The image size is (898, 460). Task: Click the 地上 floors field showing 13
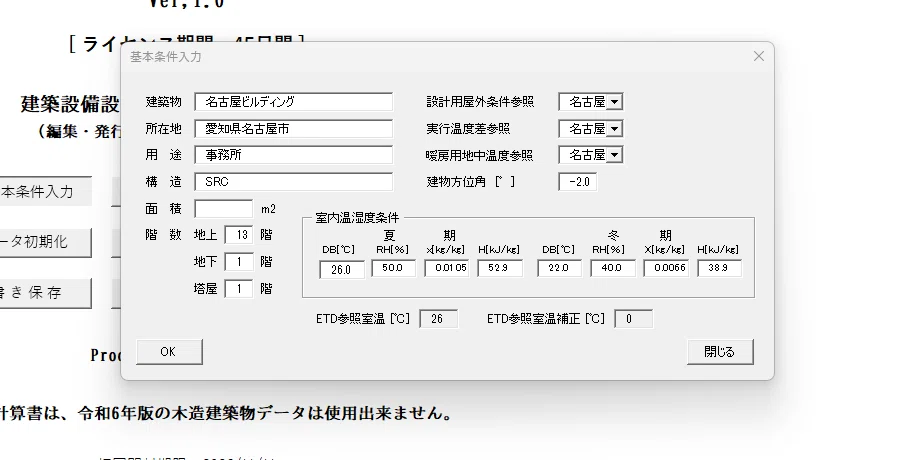[239, 235]
